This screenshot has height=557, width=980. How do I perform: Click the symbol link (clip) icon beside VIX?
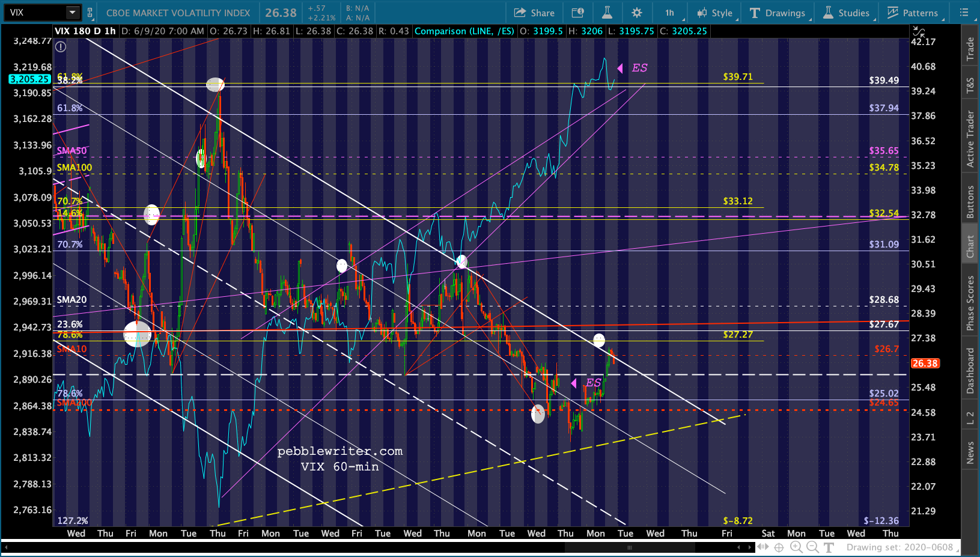(x=90, y=13)
